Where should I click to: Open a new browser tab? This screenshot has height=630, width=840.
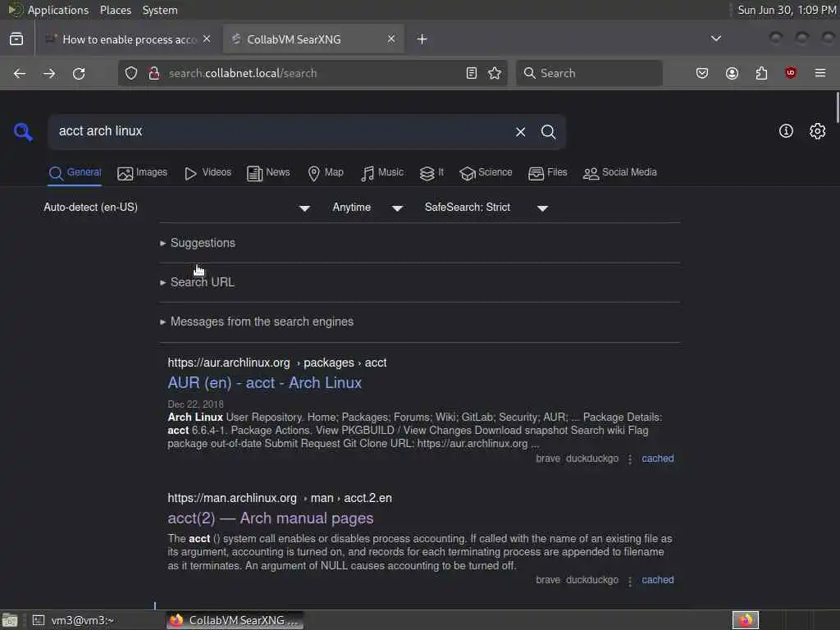[422, 39]
